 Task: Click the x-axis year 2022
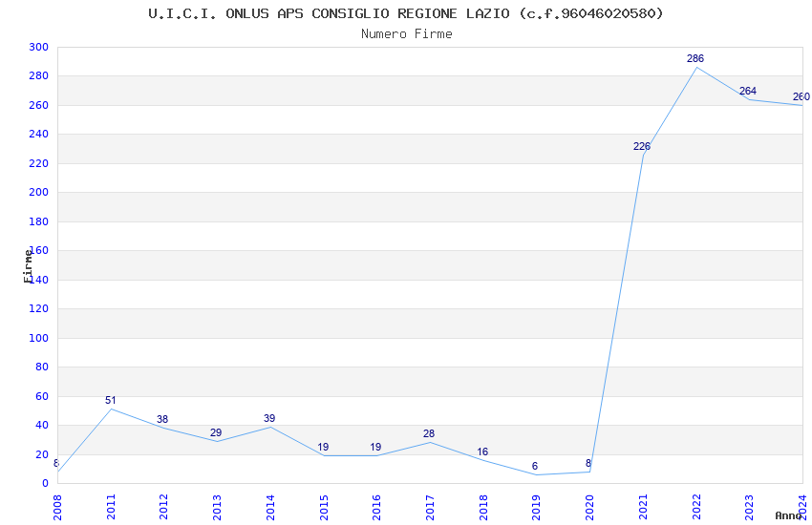(696, 507)
